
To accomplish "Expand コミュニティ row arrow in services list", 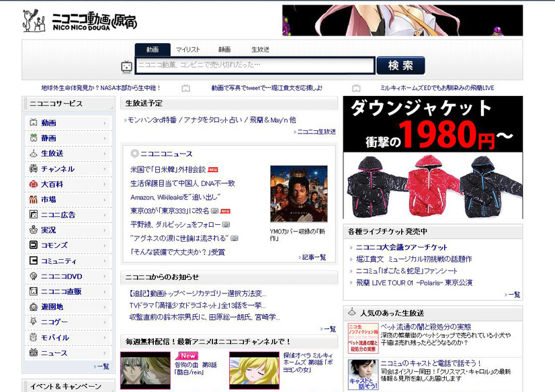I will [x=105, y=261].
